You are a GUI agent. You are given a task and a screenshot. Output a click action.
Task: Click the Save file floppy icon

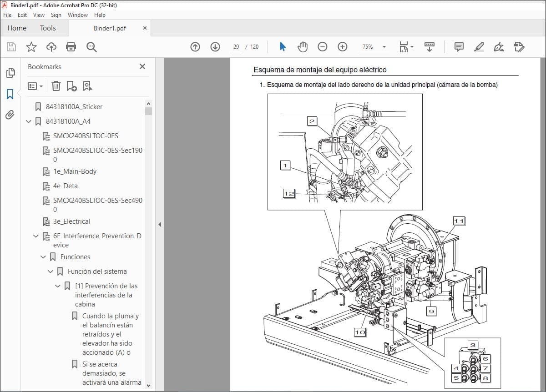click(x=11, y=47)
